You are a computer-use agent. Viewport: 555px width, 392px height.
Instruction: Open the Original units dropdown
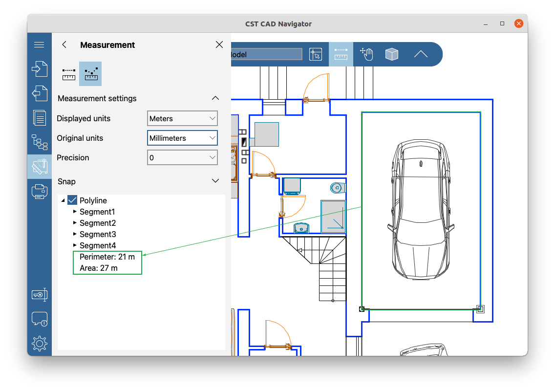click(x=182, y=138)
